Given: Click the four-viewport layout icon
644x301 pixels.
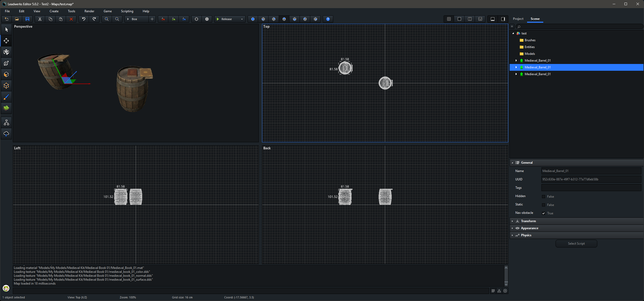Looking at the screenshot, I should point(449,19).
